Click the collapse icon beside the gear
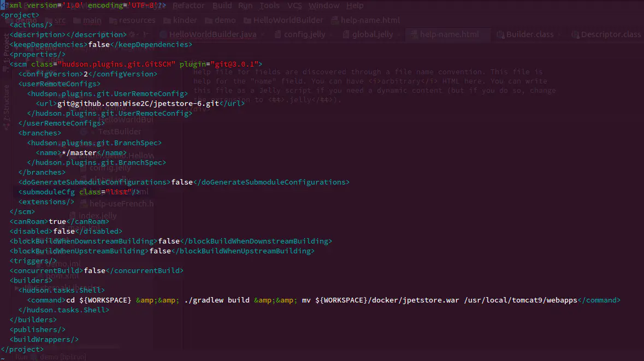The width and height of the screenshot is (644, 361). (146, 34)
